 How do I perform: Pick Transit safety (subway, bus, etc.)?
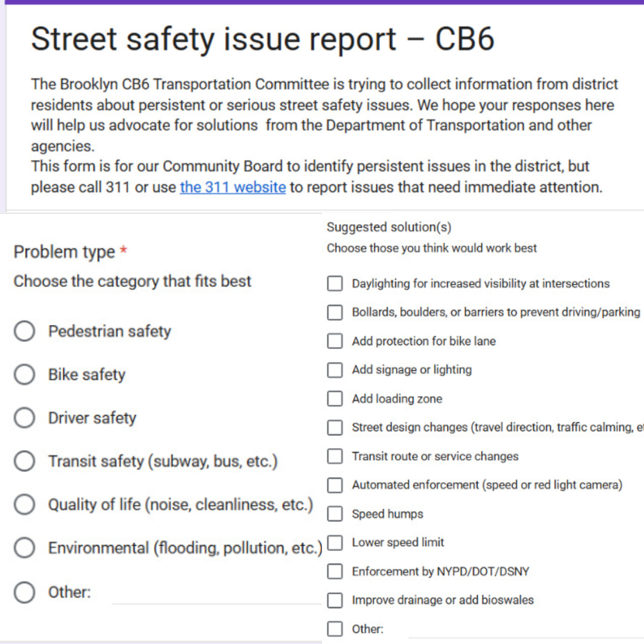click(x=24, y=461)
